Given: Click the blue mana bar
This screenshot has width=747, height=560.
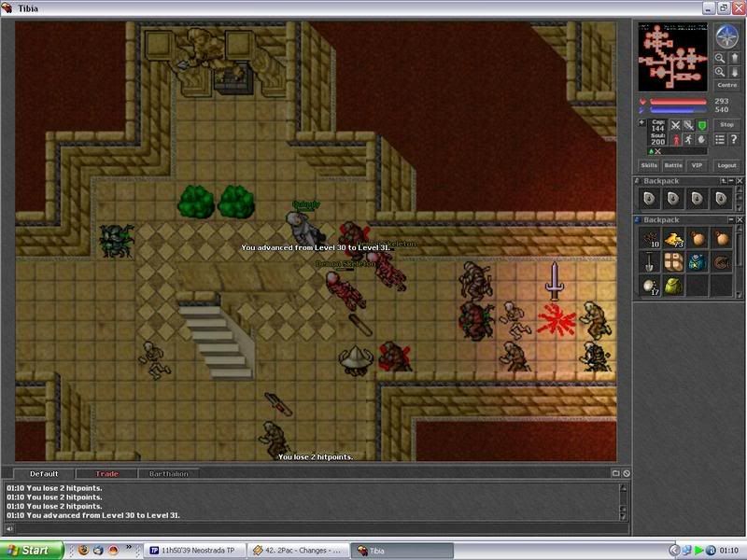Looking at the screenshot, I should tap(678, 110).
